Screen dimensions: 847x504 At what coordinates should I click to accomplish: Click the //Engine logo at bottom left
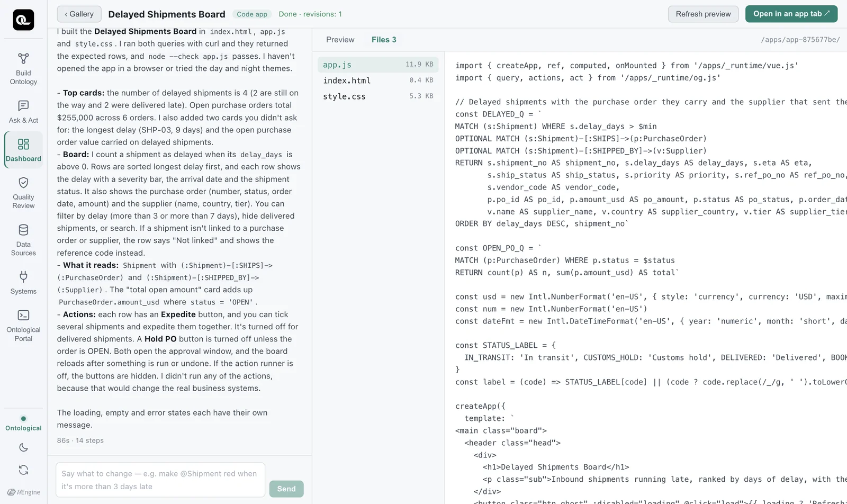point(23,492)
